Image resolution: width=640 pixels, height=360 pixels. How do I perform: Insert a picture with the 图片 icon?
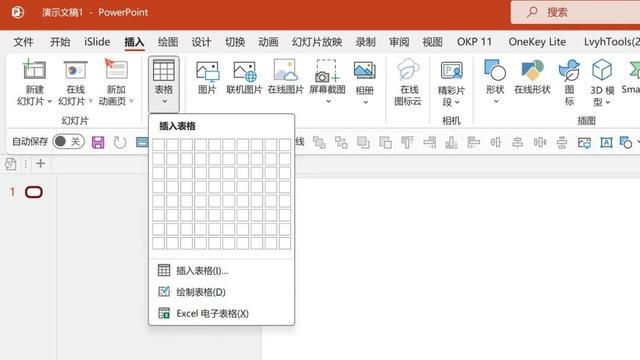tap(207, 71)
